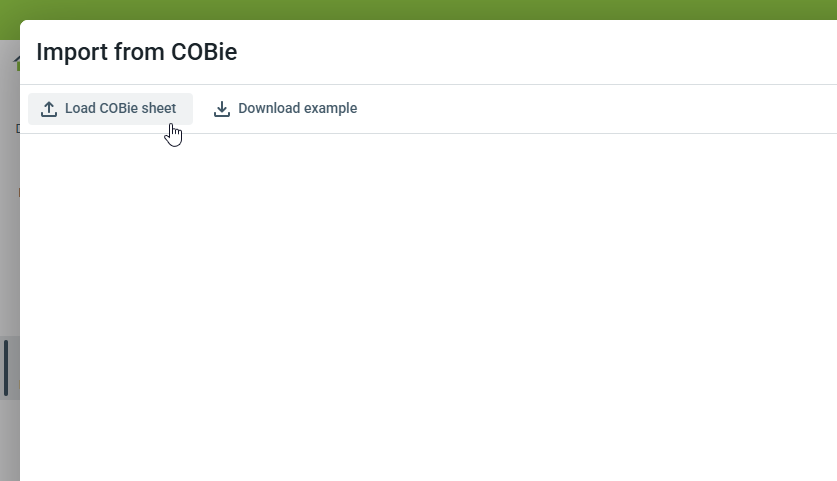Click the dimmed sidebar strip below the marker
This screenshot has height=481, width=837.
tap(9, 440)
